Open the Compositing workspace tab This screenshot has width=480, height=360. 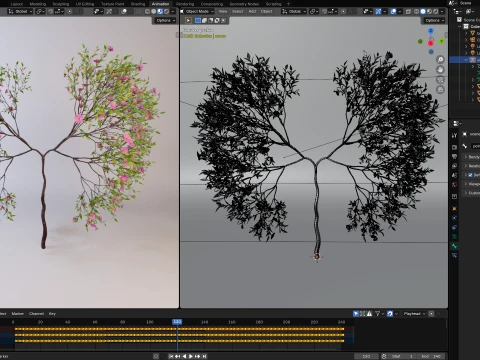pos(212,4)
